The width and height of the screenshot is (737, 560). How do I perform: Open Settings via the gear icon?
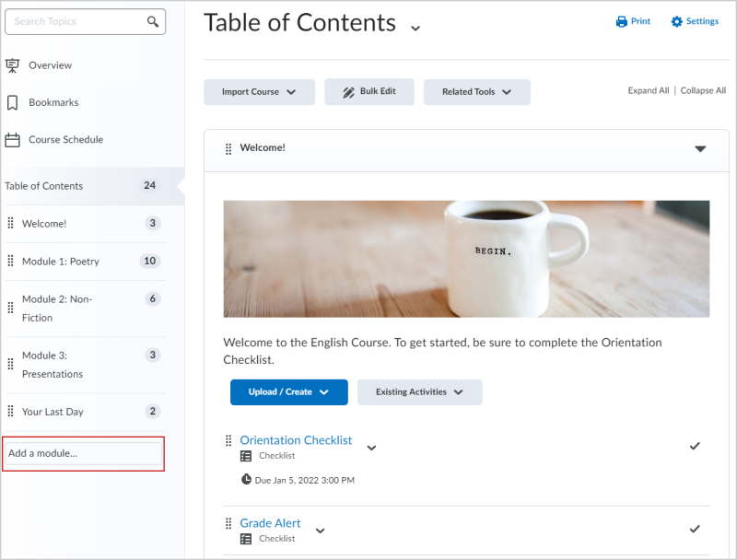point(677,21)
